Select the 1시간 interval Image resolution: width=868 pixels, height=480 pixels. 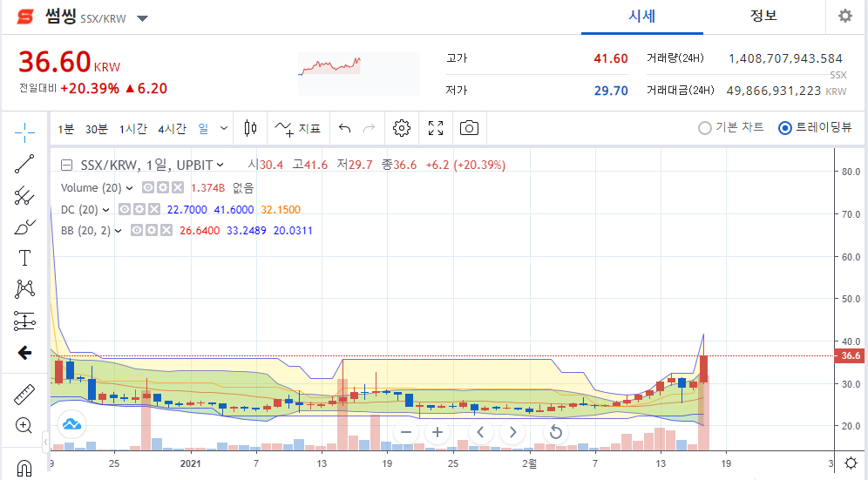[132, 129]
